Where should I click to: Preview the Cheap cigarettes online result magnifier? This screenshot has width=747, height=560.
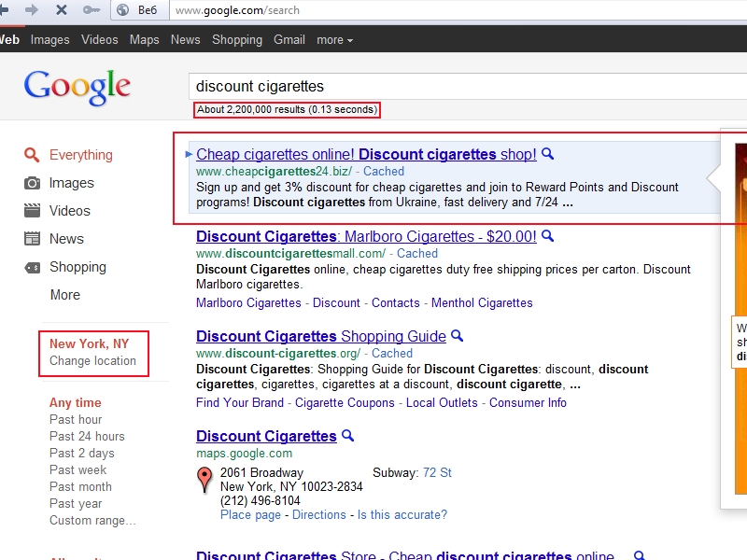[548, 154]
